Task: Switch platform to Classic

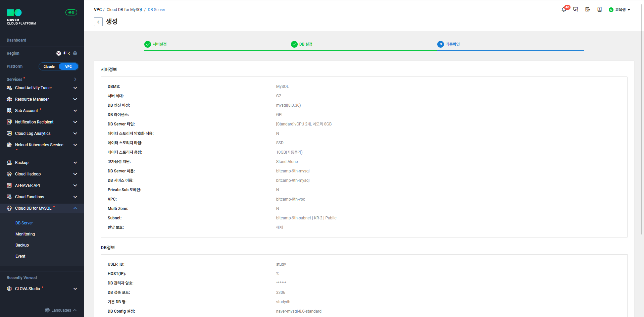Action: tap(49, 66)
